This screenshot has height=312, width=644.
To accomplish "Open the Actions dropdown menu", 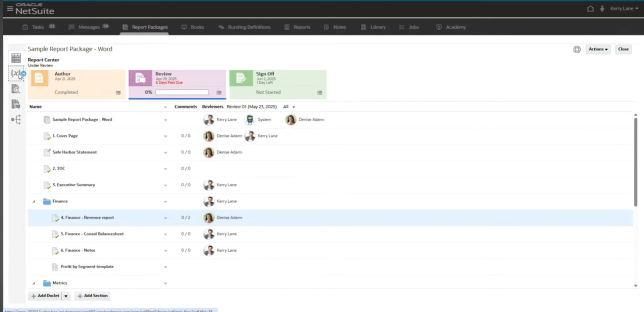I will [x=598, y=49].
